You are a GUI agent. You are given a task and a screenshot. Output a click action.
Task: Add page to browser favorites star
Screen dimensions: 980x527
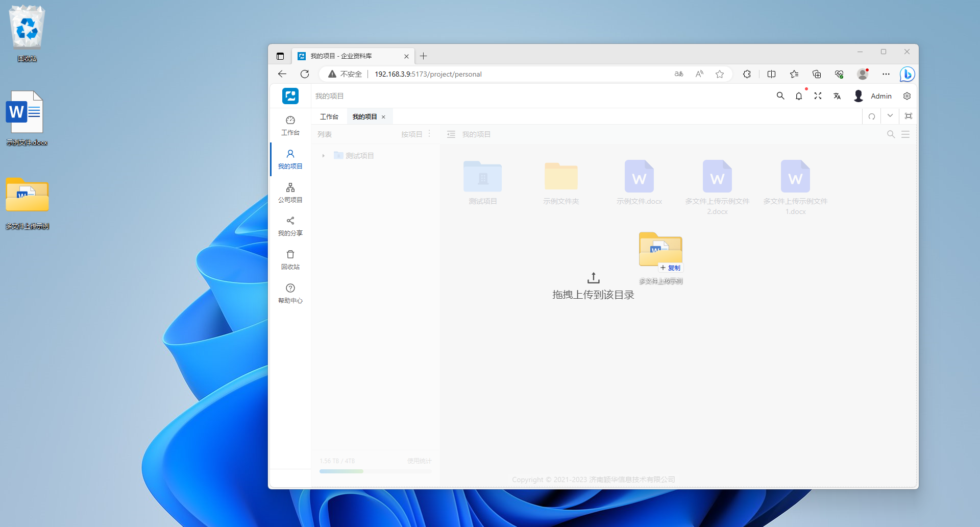[720, 74]
